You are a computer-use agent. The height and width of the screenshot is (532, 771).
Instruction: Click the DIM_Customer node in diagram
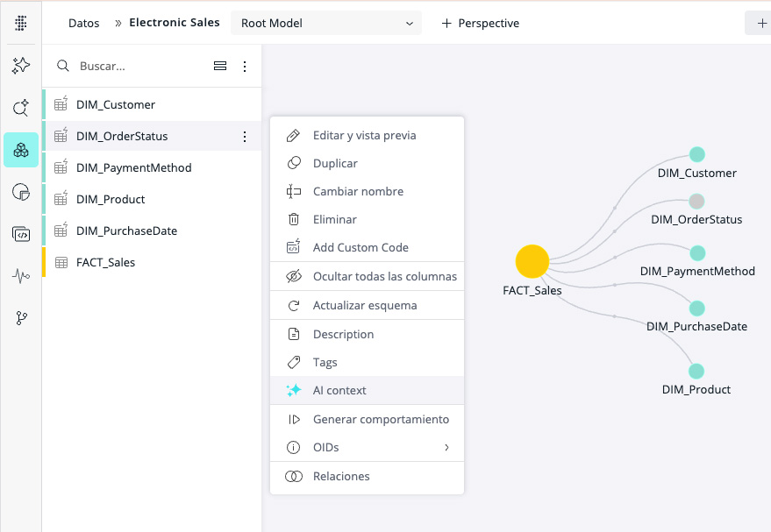pos(696,154)
